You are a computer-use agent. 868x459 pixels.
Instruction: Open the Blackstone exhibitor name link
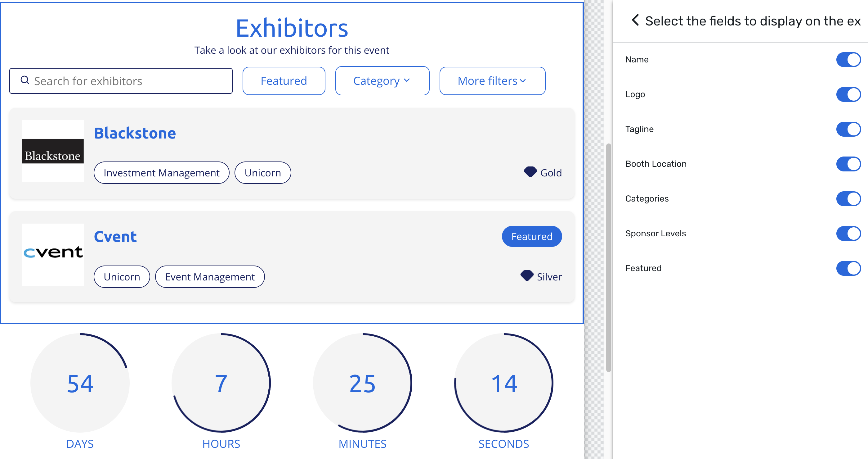click(x=135, y=133)
